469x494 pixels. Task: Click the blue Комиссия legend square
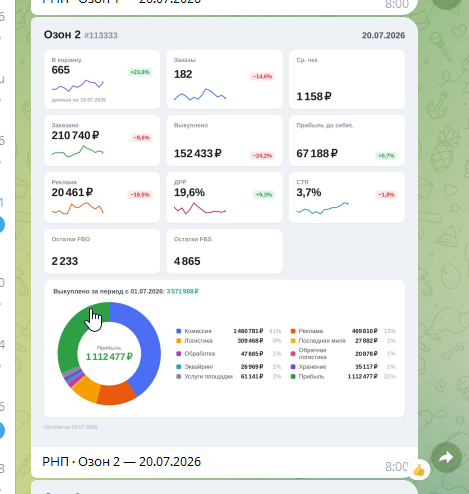[x=178, y=331]
